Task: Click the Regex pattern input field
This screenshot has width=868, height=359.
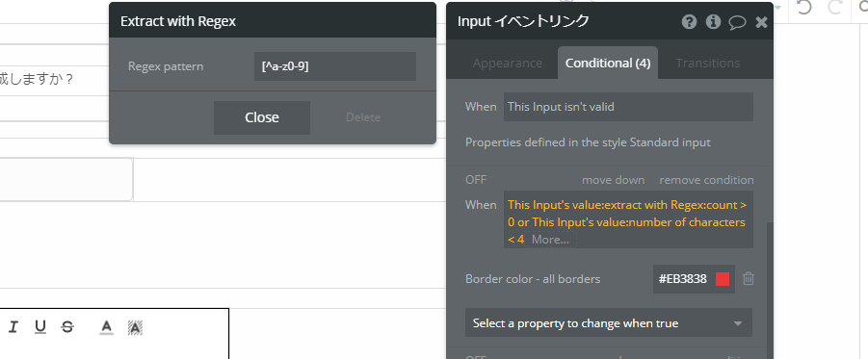Action: click(335, 66)
